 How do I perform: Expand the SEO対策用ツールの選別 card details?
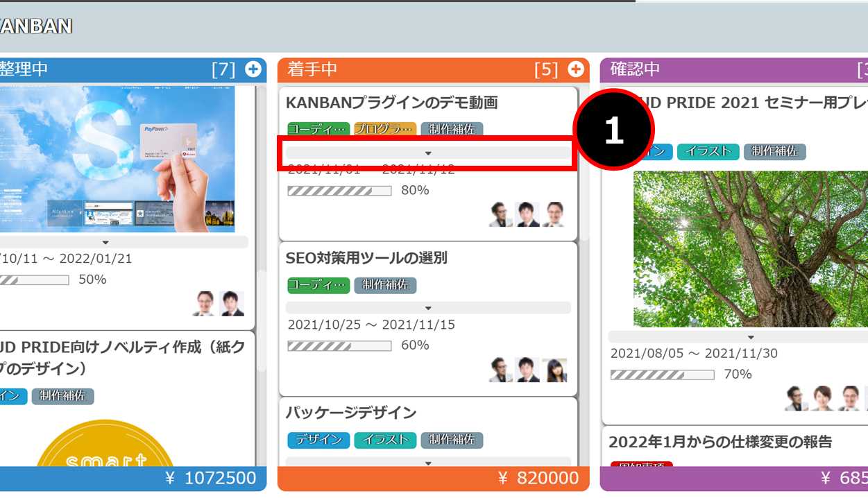[428, 308]
